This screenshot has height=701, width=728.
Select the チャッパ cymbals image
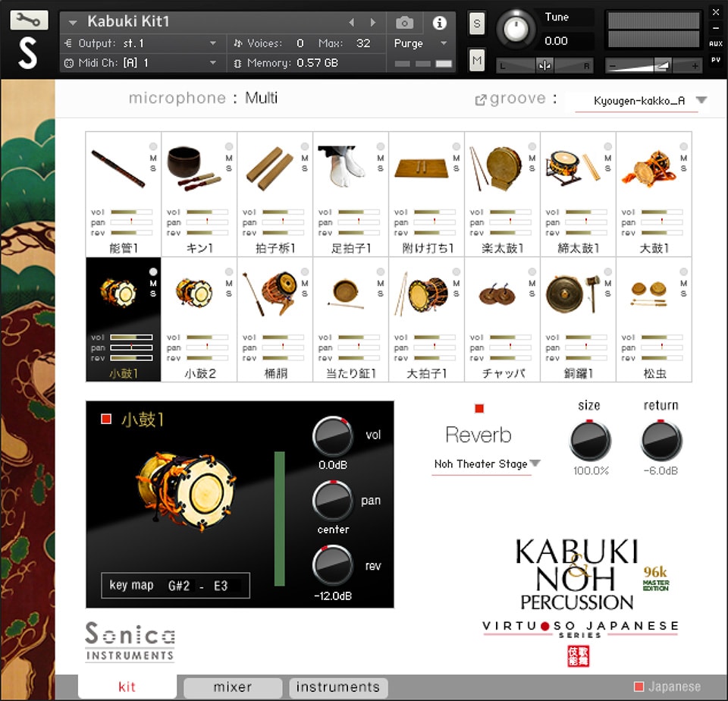pos(497,294)
